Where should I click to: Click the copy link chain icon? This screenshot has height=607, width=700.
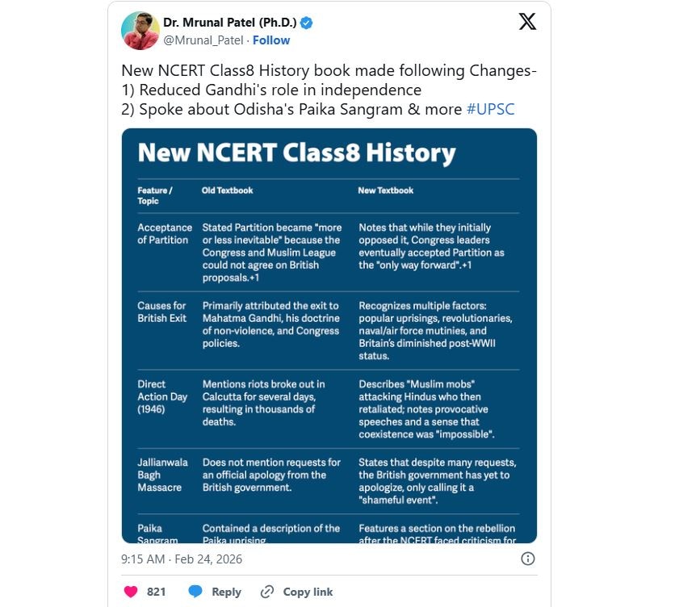click(x=267, y=592)
